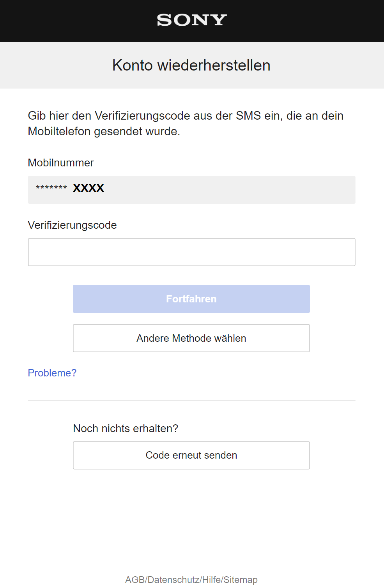Viewport: 384px width, 588px height.
Task: Click the horizontal divider below Probleme?
Action: [x=191, y=401]
